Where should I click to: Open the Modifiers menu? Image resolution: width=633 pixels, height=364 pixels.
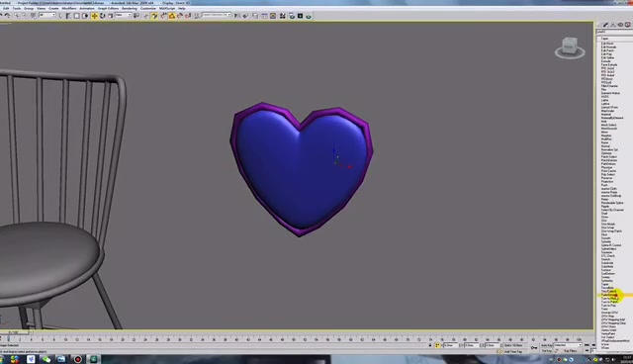point(69,8)
